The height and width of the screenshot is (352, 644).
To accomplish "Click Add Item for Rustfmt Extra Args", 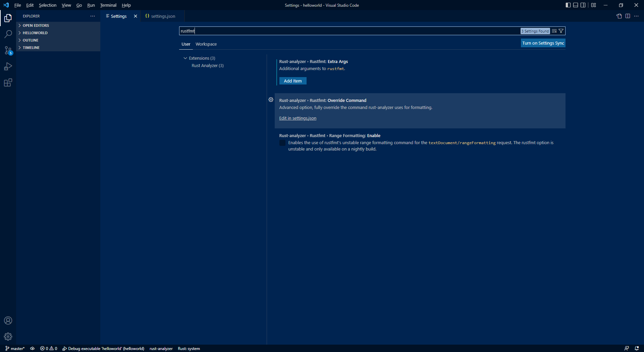I will tap(293, 81).
